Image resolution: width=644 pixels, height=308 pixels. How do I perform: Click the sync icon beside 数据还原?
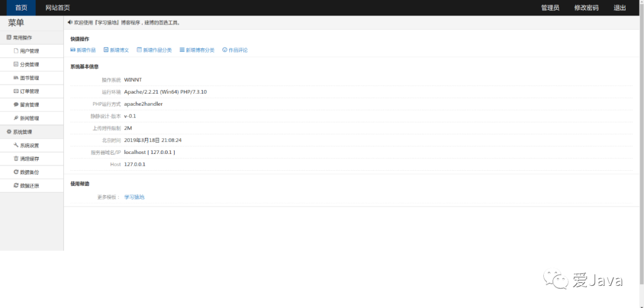tap(16, 186)
